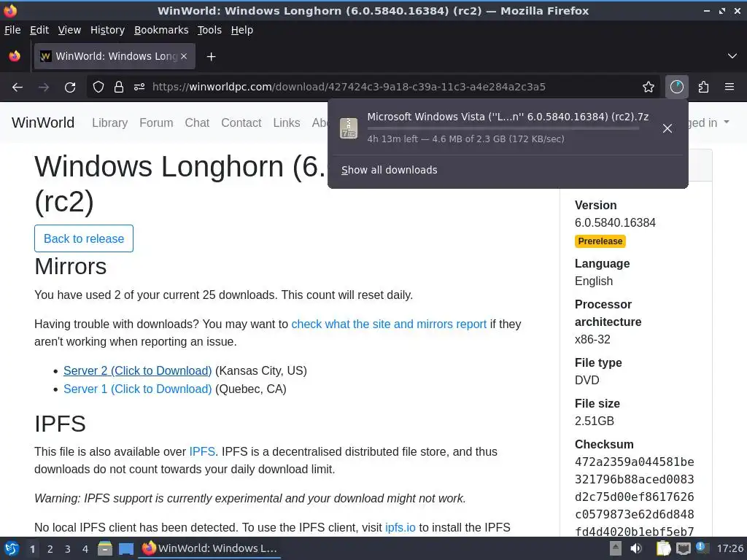Toggle the downloads panel toolbar button

click(677, 87)
